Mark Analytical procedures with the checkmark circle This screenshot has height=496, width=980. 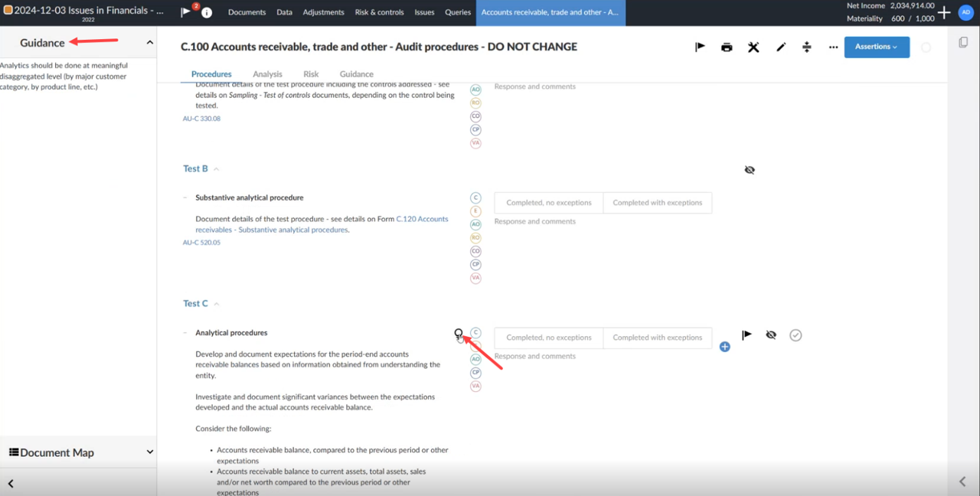click(x=795, y=335)
